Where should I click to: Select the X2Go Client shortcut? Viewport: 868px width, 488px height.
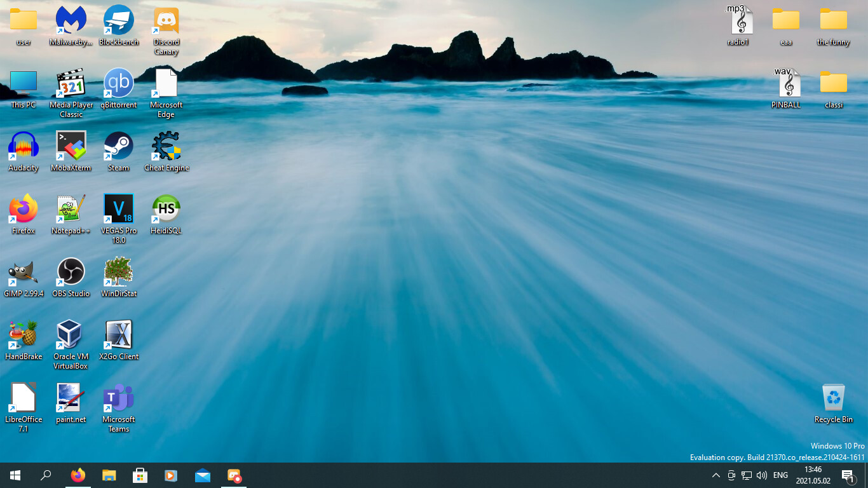pos(119,341)
